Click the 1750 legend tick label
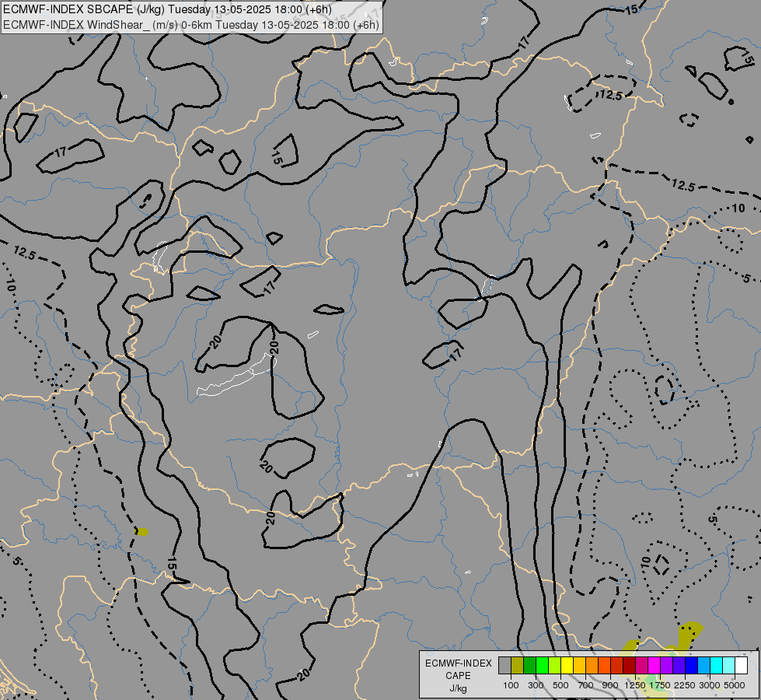 pyautogui.click(x=660, y=685)
